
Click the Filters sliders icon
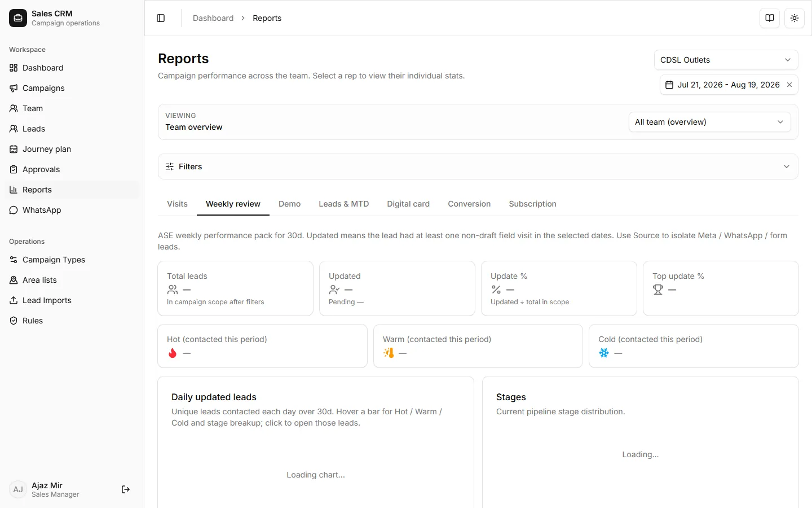170,167
